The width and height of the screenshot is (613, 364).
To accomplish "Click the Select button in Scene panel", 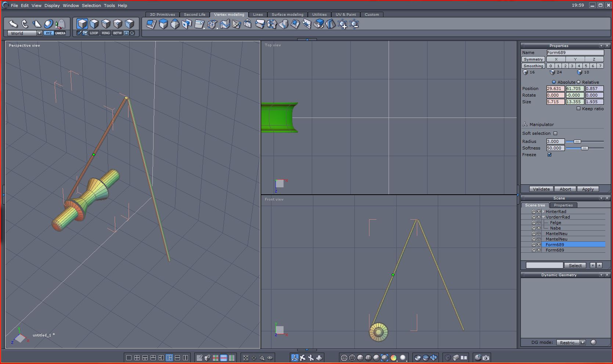I will [x=575, y=265].
